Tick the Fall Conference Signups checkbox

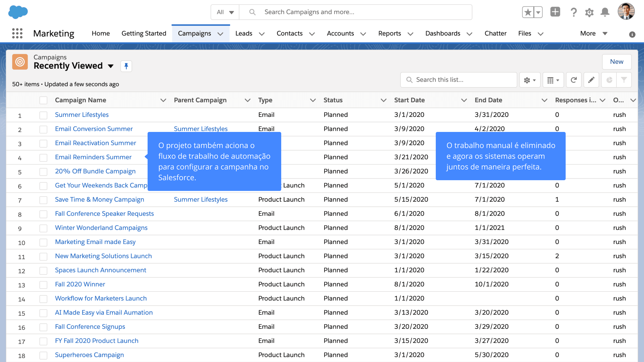pyautogui.click(x=43, y=327)
